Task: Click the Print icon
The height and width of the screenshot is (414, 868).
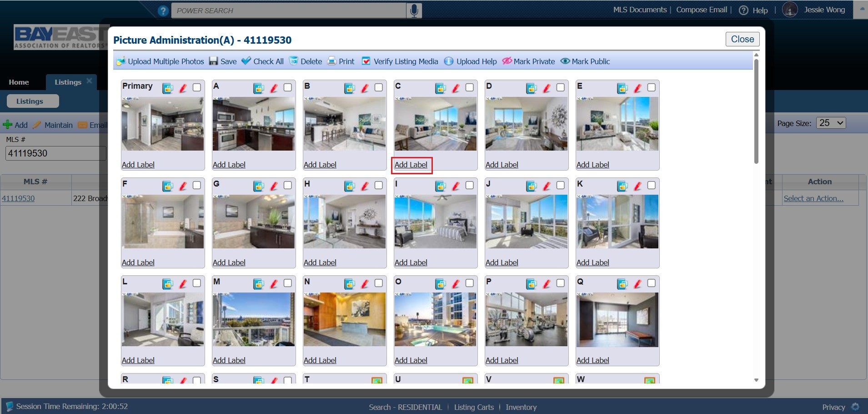Action: (x=331, y=61)
